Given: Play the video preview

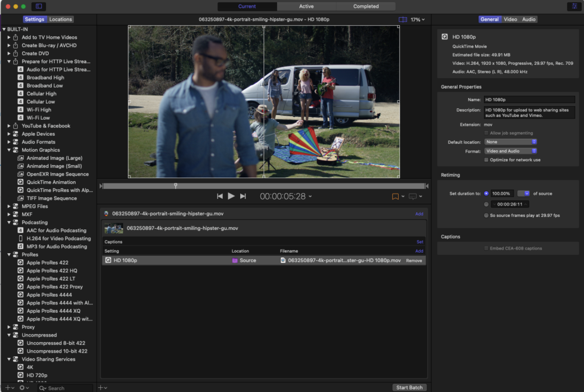Looking at the screenshot, I should point(231,196).
